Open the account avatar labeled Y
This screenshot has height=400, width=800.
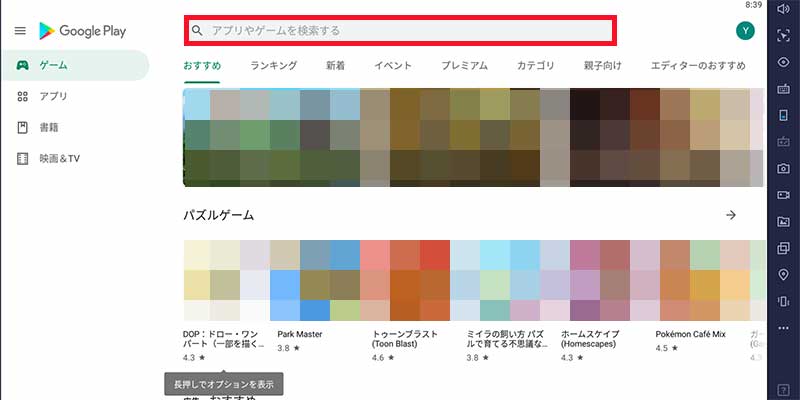tap(745, 31)
